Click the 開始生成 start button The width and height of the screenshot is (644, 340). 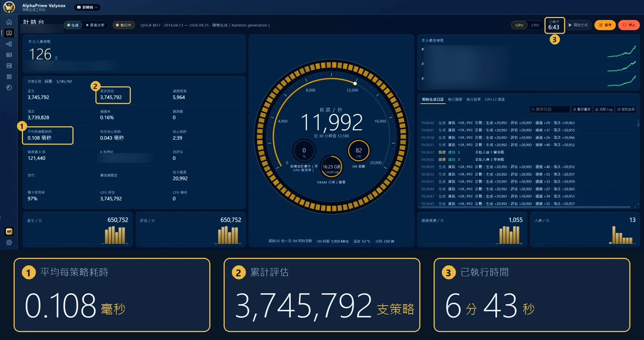coord(578,25)
